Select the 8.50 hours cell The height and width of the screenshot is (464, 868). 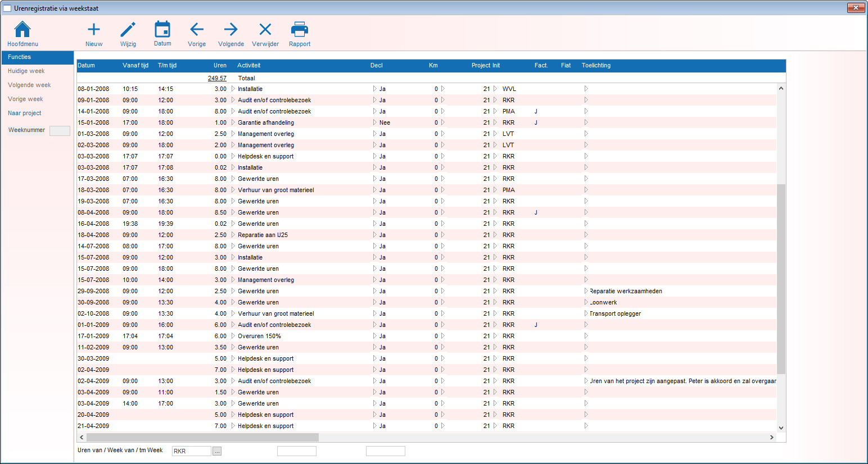220,212
